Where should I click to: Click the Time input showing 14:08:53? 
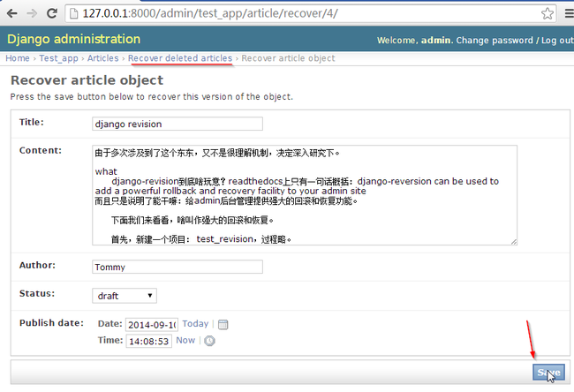click(149, 341)
